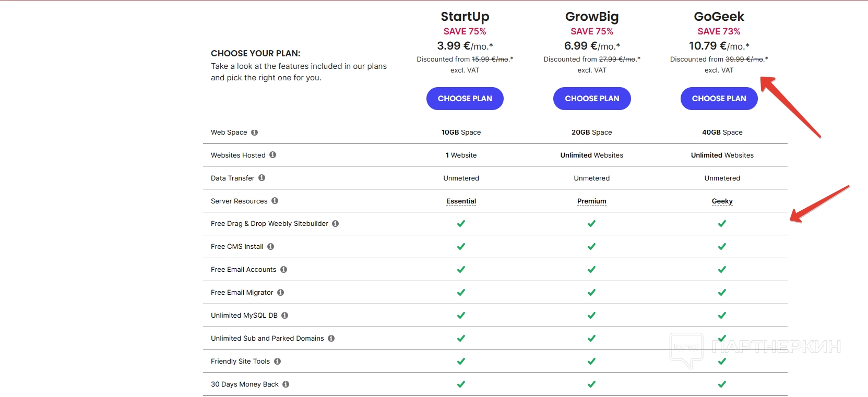
Task: Click Server Resources info icon
Action: (x=275, y=201)
